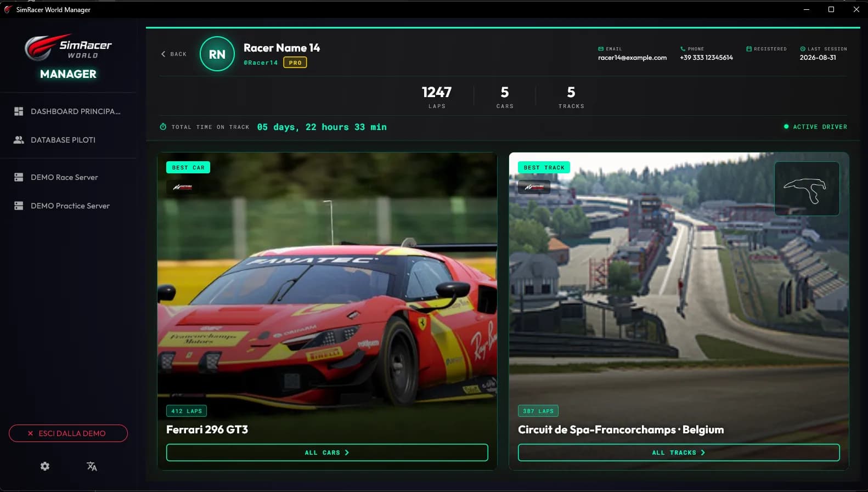
Task: Click Assetto Corsa logo on track card
Action: pos(534,187)
